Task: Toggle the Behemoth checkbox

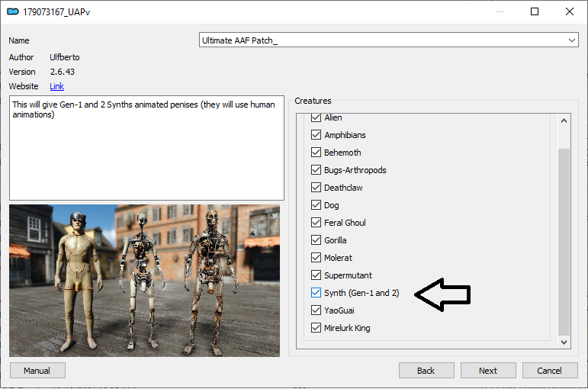Action: pyautogui.click(x=316, y=153)
